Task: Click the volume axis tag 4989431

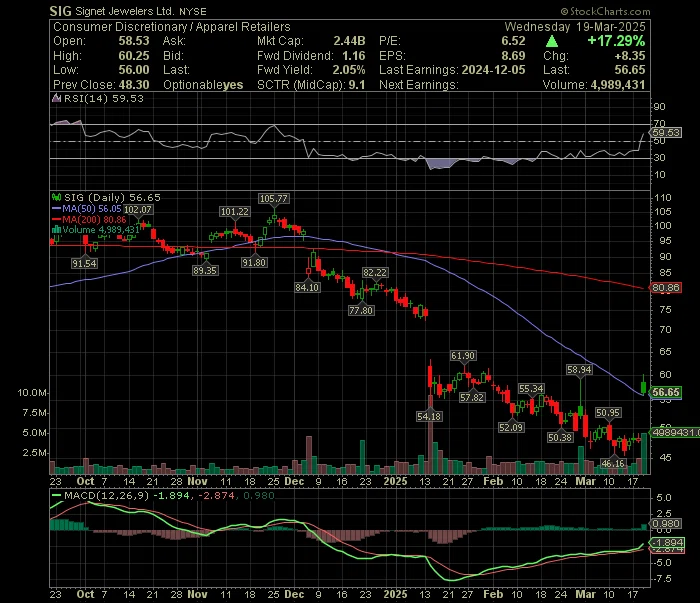Action: coord(675,432)
